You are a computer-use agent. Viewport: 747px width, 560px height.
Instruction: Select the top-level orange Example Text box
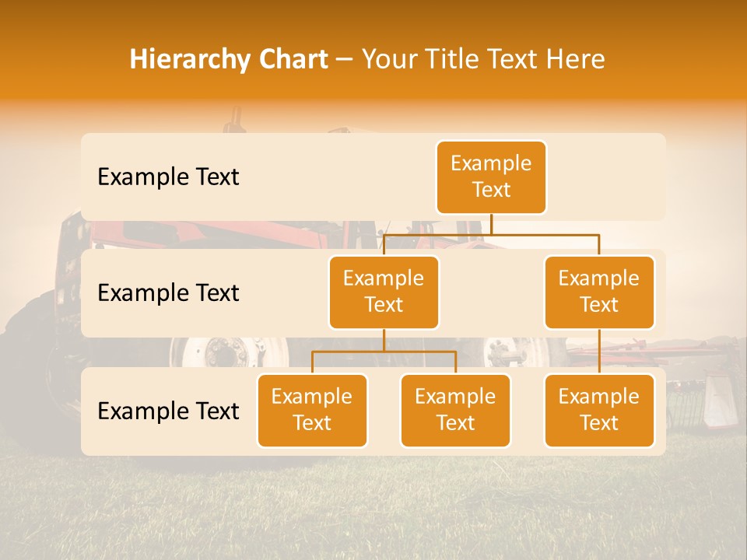[491, 177]
